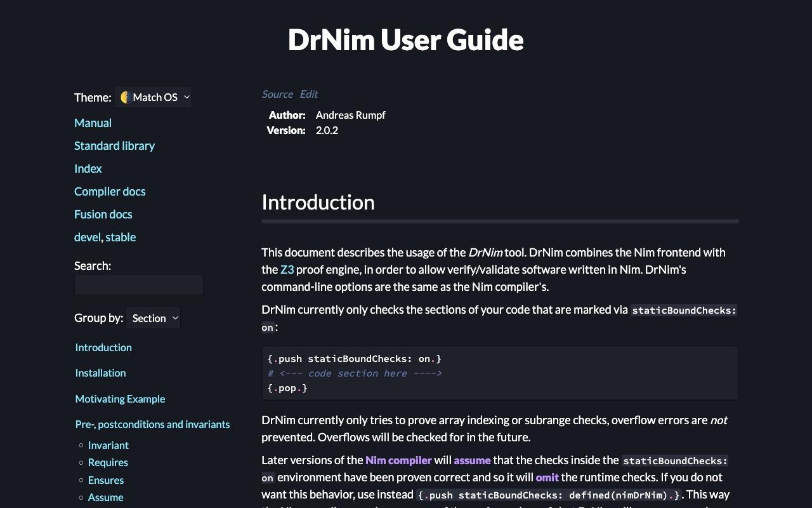Viewport: 812px width, 508px height.
Task: Go to the Assume subsection
Action: click(x=105, y=497)
